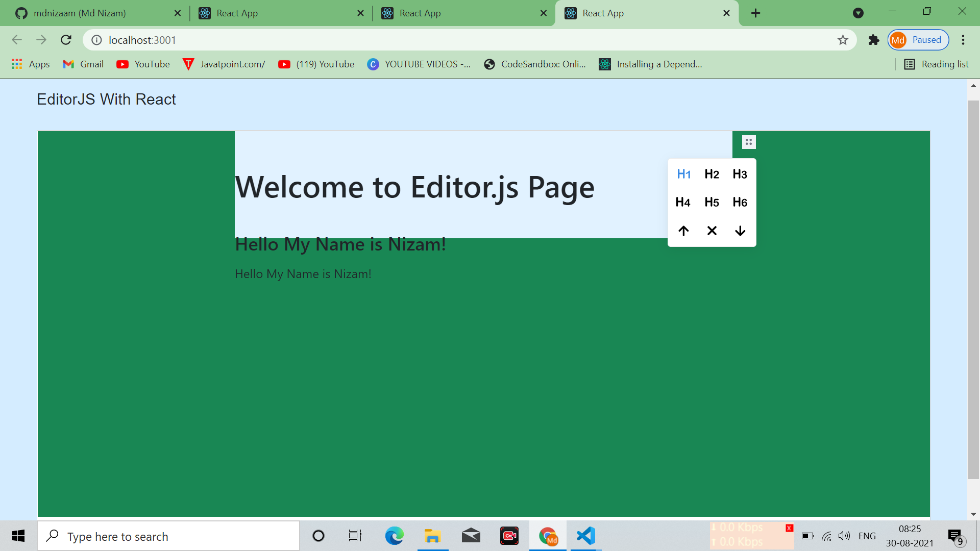Bookmark this page with star icon
980x551 pixels.
[843, 40]
